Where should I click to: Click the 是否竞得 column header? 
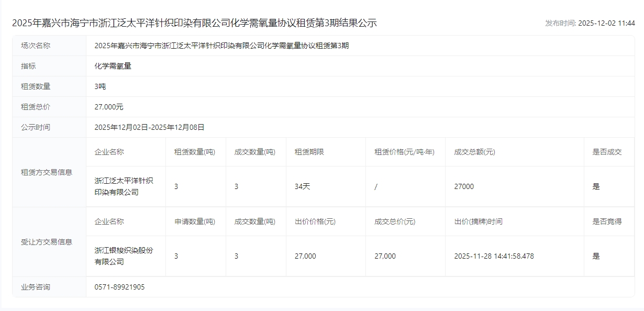pyautogui.click(x=607, y=221)
